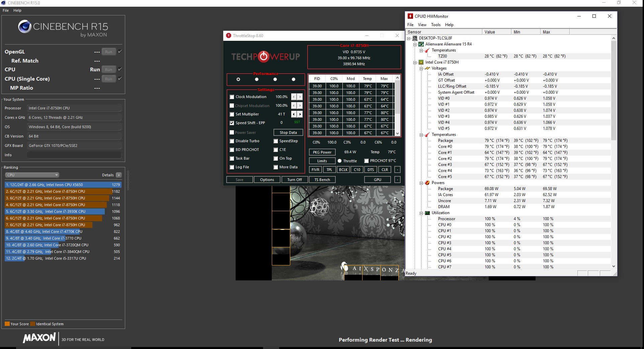Open ThrottleStop Options
This screenshot has height=349, width=644.
pos(267,180)
